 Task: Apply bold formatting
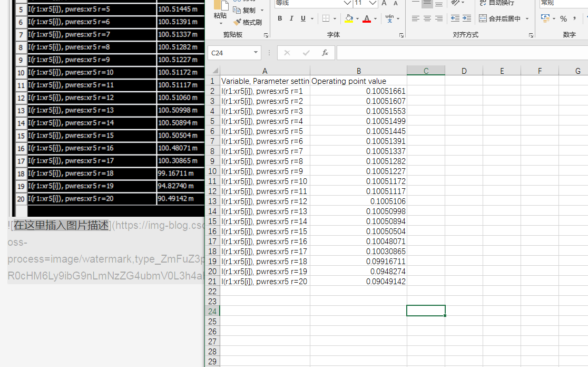(280, 18)
